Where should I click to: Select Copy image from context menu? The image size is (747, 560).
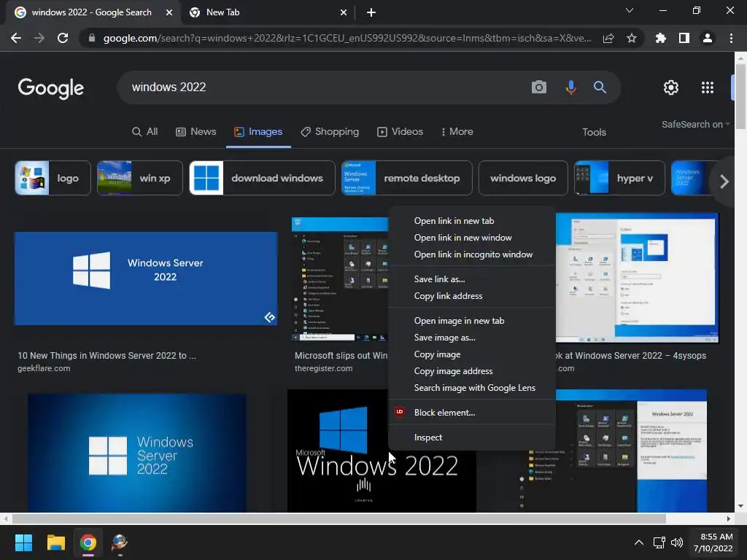tap(472, 354)
